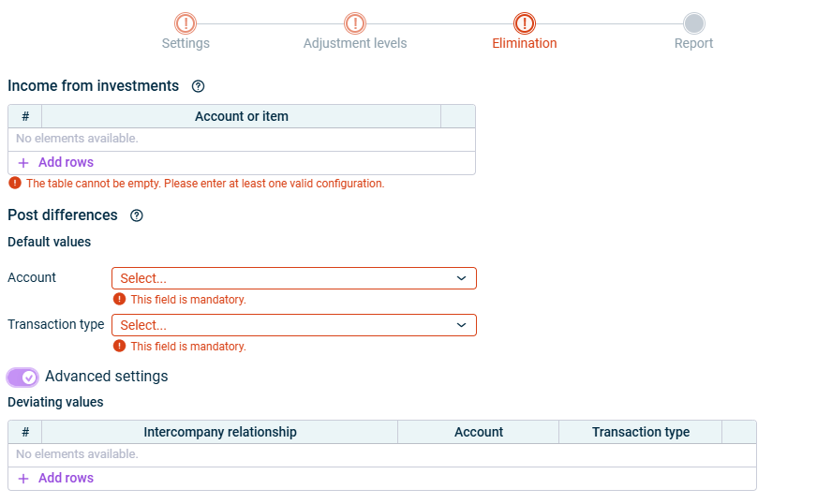Image resolution: width=832 pixels, height=504 pixels.
Task: Open the Transaction type dropdown
Action: (x=293, y=325)
